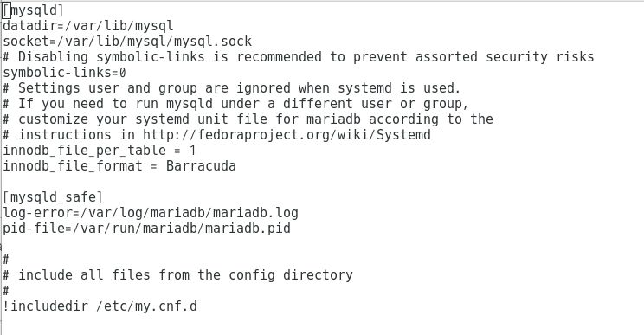Click the pid-file mariadb.pid path

[x=181, y=229]
